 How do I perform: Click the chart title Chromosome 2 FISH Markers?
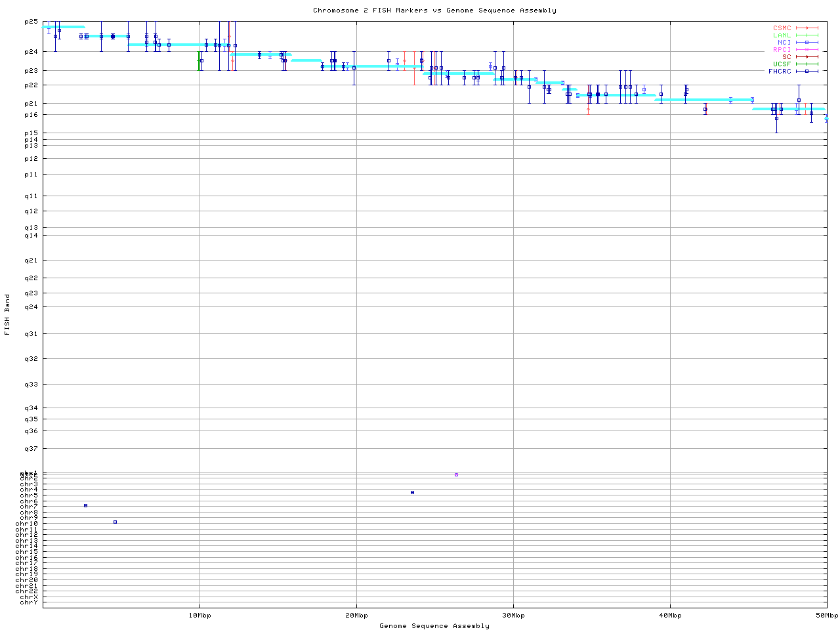point(434,10)
